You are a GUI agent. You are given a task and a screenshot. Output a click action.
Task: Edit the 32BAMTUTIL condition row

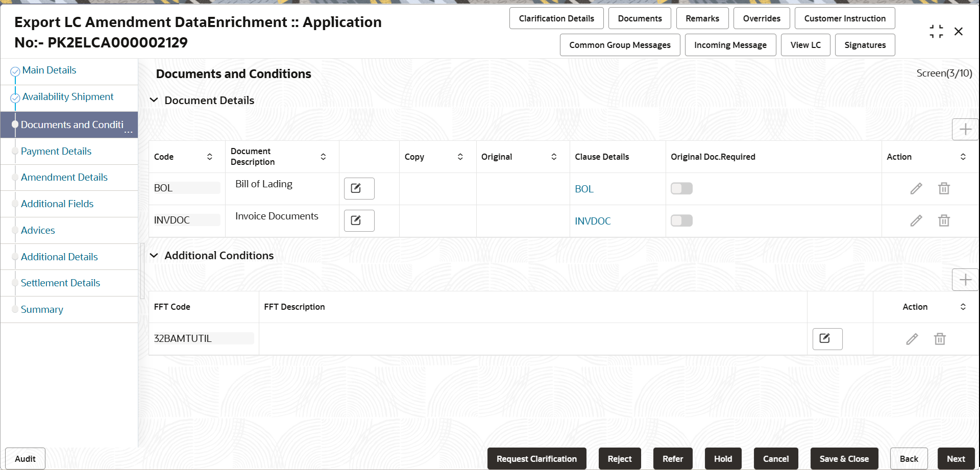tap(912, 339)
